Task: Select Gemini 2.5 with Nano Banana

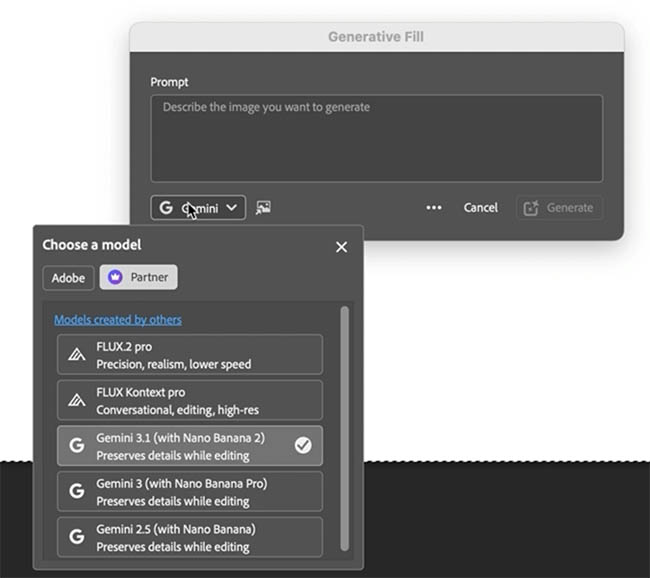Action: 190,537
